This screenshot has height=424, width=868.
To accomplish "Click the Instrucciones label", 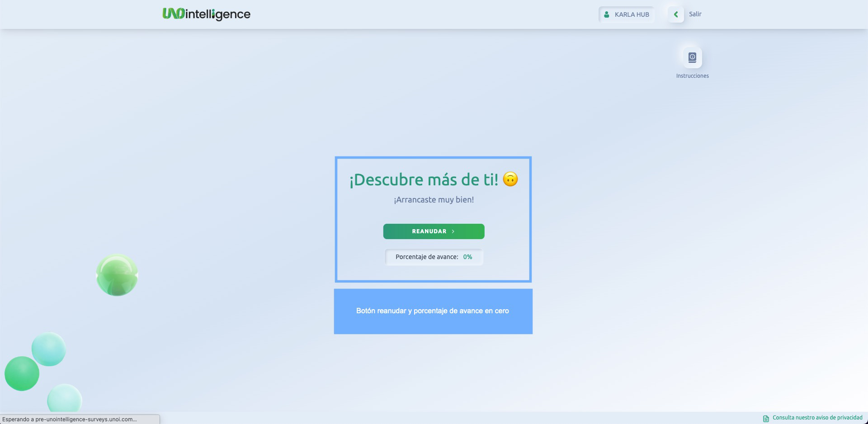I will [692, 76].
